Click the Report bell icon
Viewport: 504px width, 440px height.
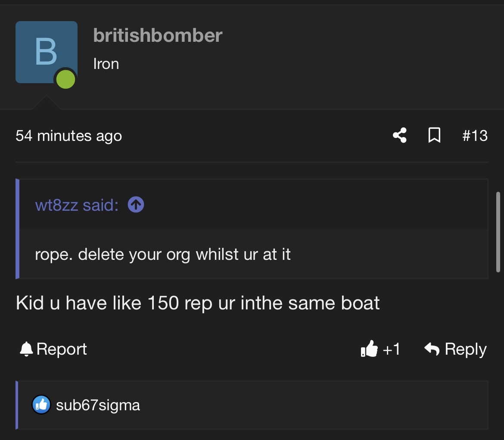tap(26, 349)
